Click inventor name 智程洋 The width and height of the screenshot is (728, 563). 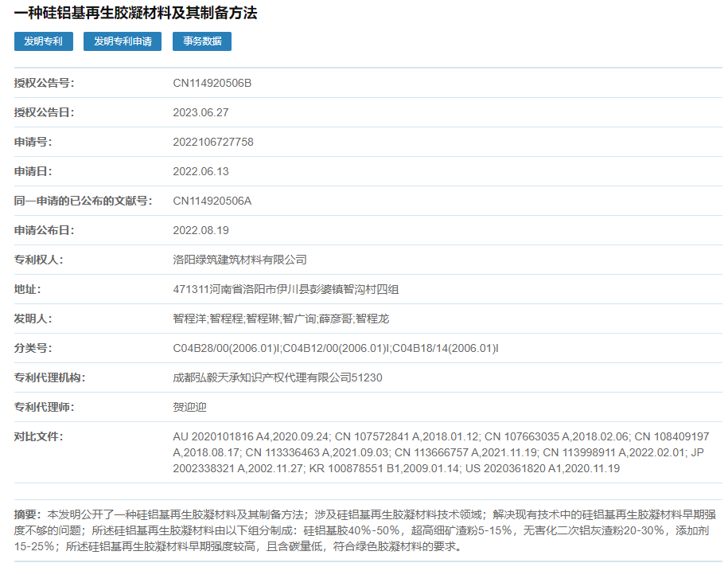point(189,319)
